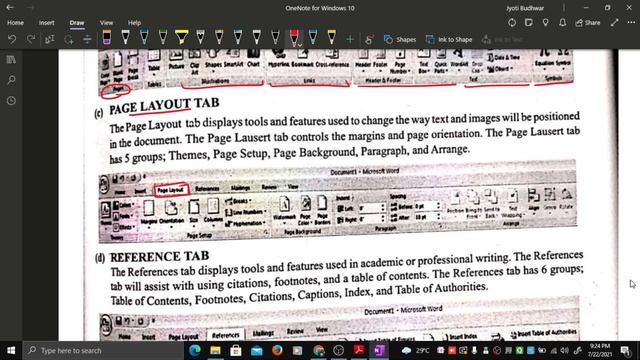
Task: Click the REFERENCE TAB heading on page
Action: [x=160, y=257]
